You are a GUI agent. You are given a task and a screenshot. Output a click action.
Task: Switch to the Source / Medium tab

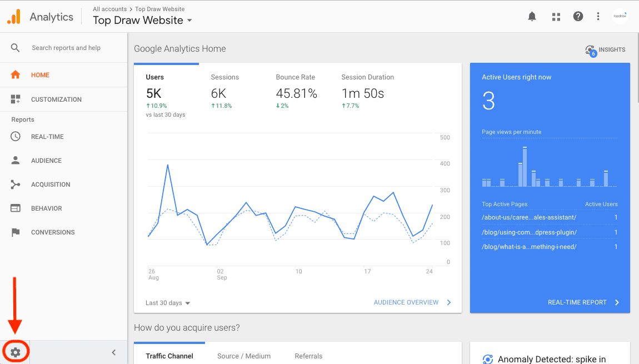(244, 356)
